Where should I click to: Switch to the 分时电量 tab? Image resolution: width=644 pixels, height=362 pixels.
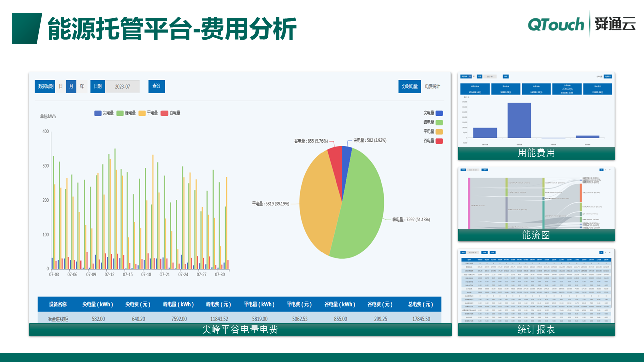pyautogui.click(x=410, y=86)
